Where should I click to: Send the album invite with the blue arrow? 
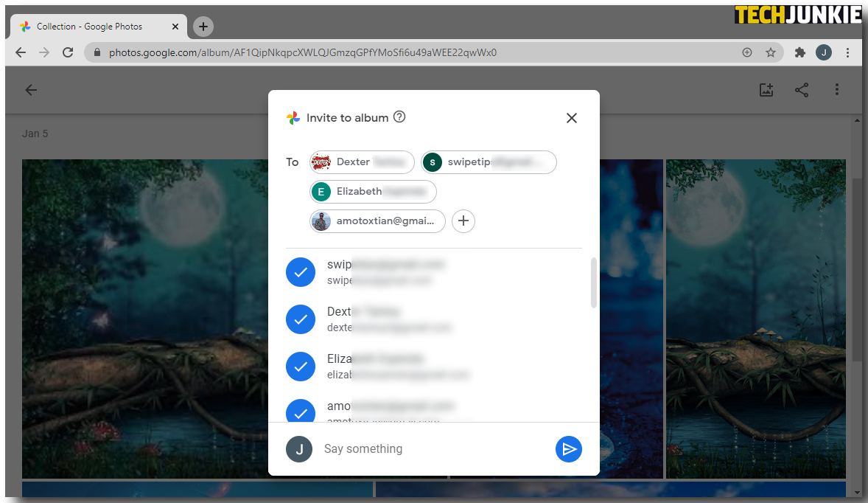[x=568, y=449]
